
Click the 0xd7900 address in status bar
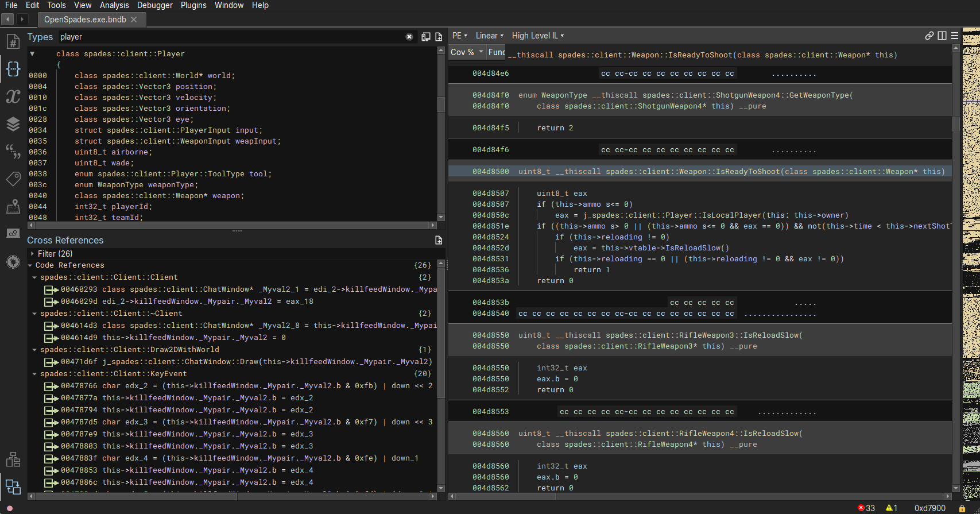click(930, 508)
